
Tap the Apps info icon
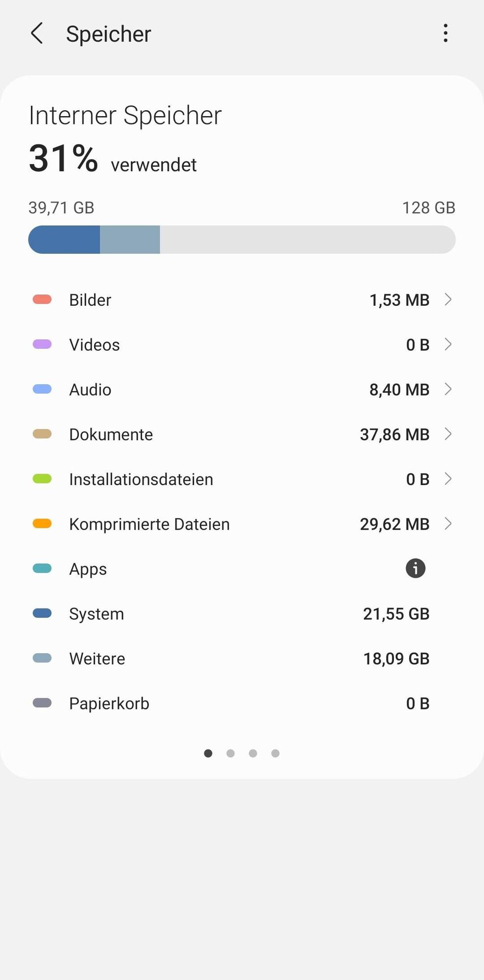point(415,568)
